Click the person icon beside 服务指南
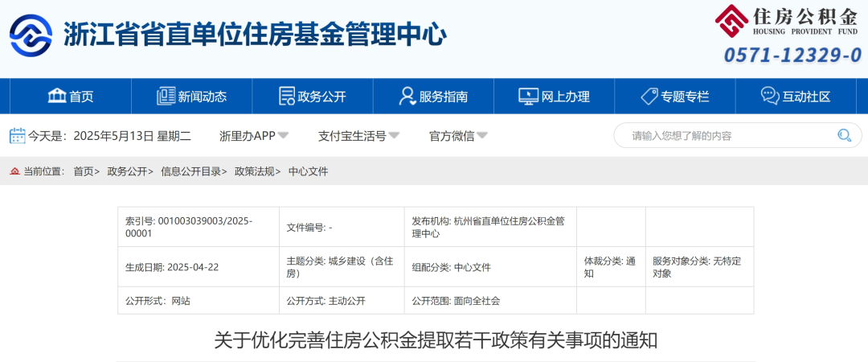Screen dimensions: 868x362 407,96
